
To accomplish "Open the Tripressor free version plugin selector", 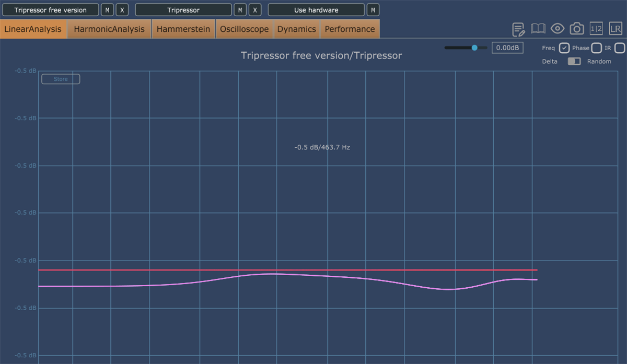I will 50,10.
